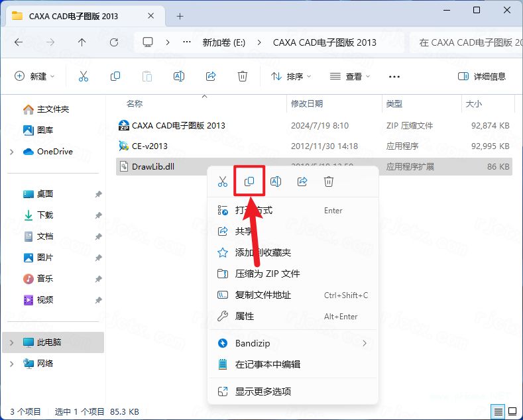Close the CAXA CAD电子图版 2013 tab
This screenshot has width=523, height=420.
[x=150, y=16]
